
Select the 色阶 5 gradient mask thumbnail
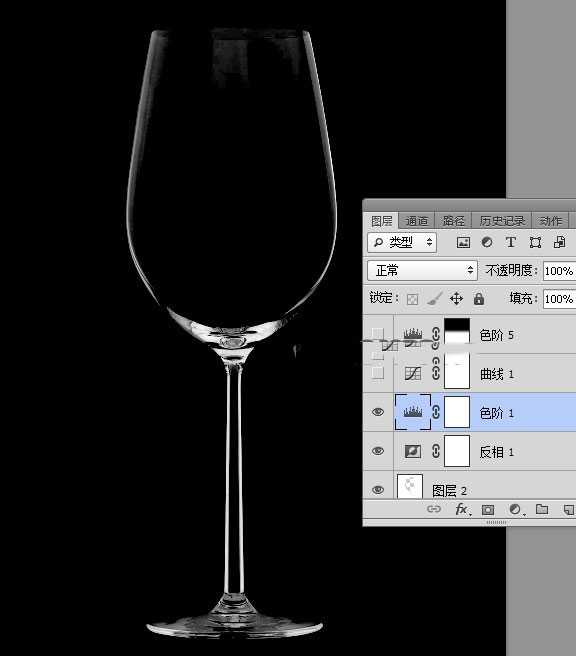coord(457,331)
